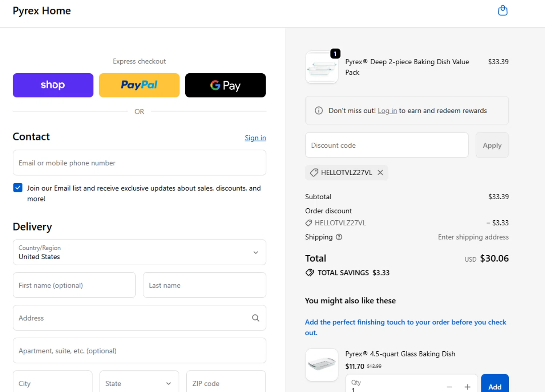Remove the HELLOTVLZ27VL discount code
The width and height of the screenshot is (545, 392).
[x=380, y=172]
